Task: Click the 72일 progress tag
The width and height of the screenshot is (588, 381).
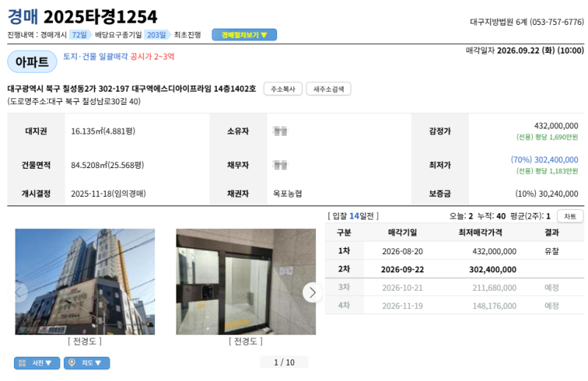Action: click(80, 35)
